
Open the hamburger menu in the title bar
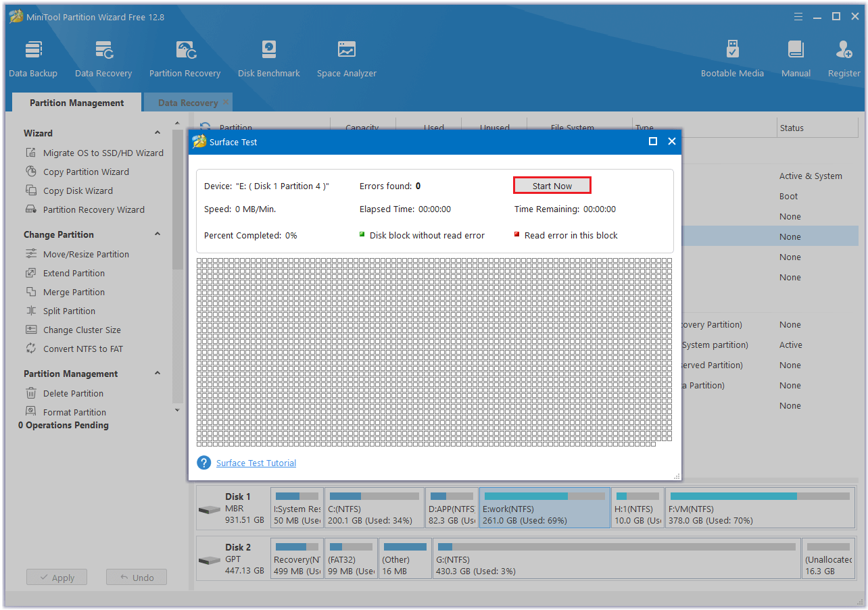click(x=798, y=16)
